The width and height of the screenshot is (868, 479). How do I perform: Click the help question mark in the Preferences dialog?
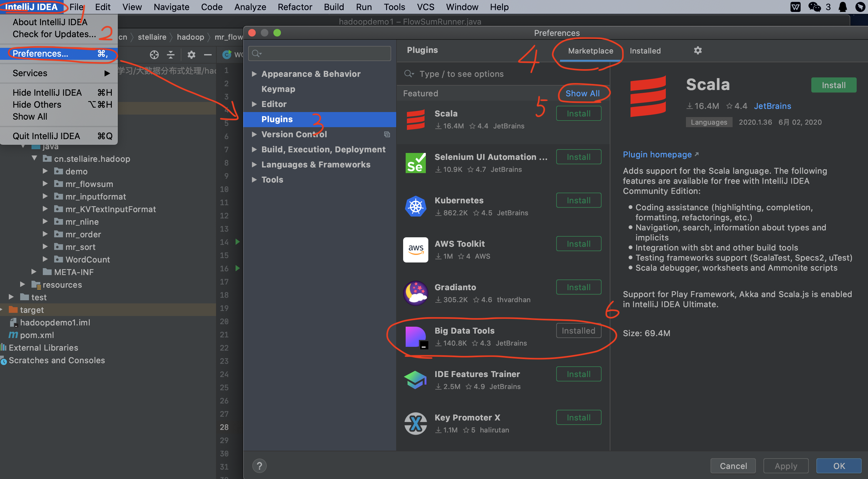259,465
